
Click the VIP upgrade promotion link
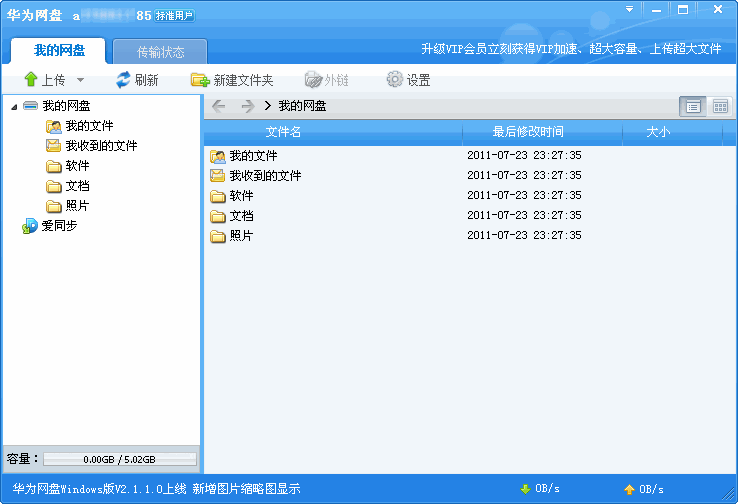pyautogui.click(x=571, y=49)
